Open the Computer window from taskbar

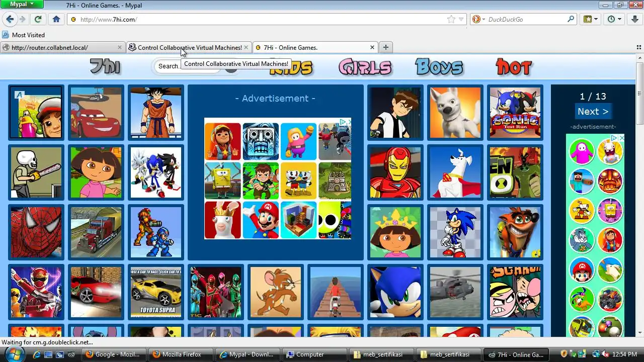[314, 354]
